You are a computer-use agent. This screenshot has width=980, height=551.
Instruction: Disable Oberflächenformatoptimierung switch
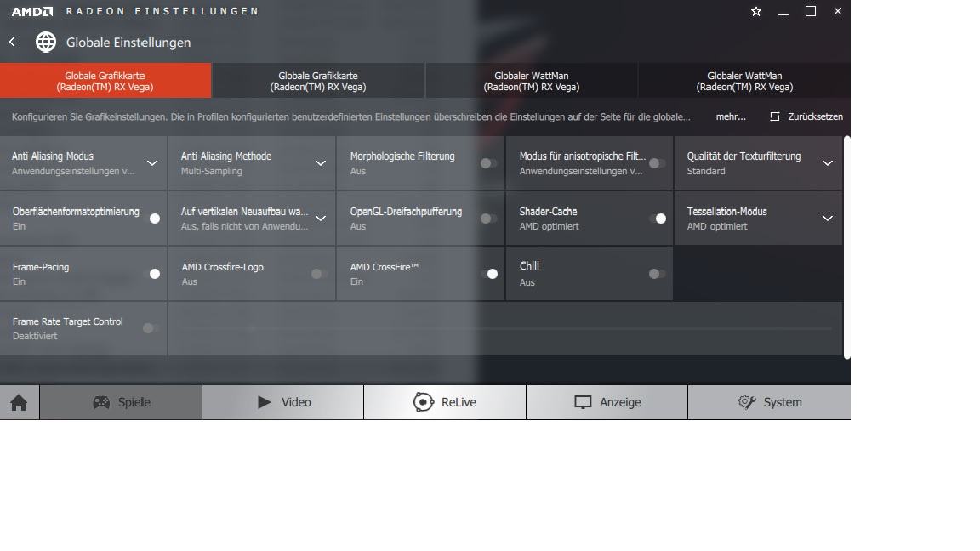coord(152,218)
